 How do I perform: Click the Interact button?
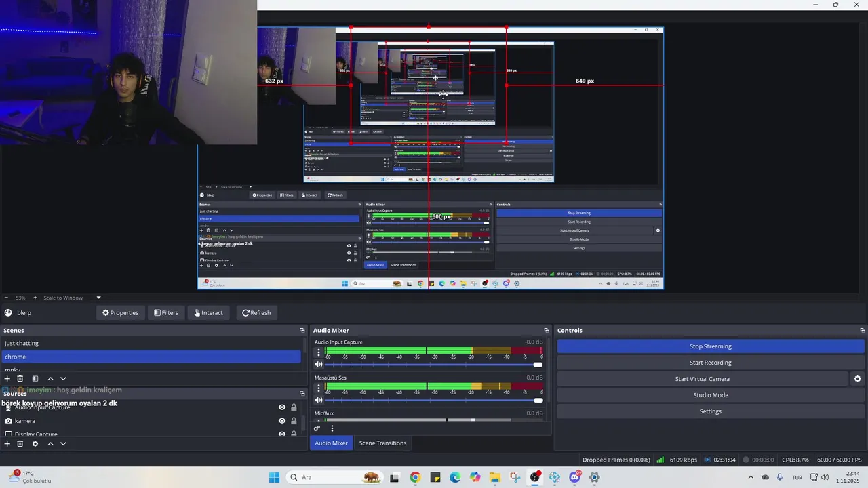click(x=208, y=312)
